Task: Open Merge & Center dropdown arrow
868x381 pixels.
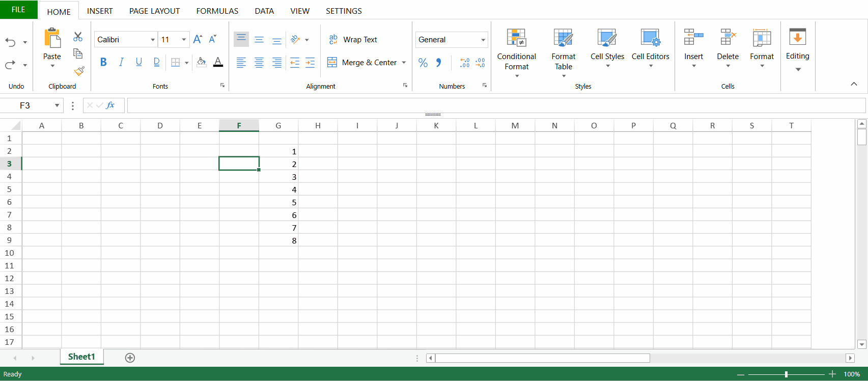Action: tap(404, 63)
